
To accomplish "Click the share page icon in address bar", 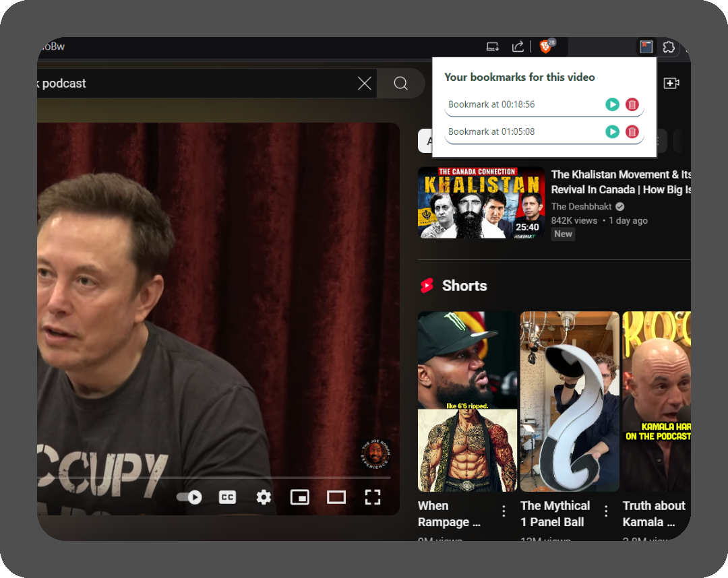I will (x=518, y=46).
